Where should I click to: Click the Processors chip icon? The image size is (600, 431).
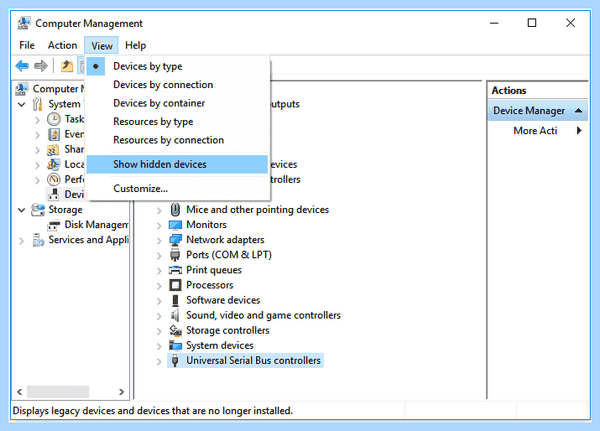click(175, 285)
